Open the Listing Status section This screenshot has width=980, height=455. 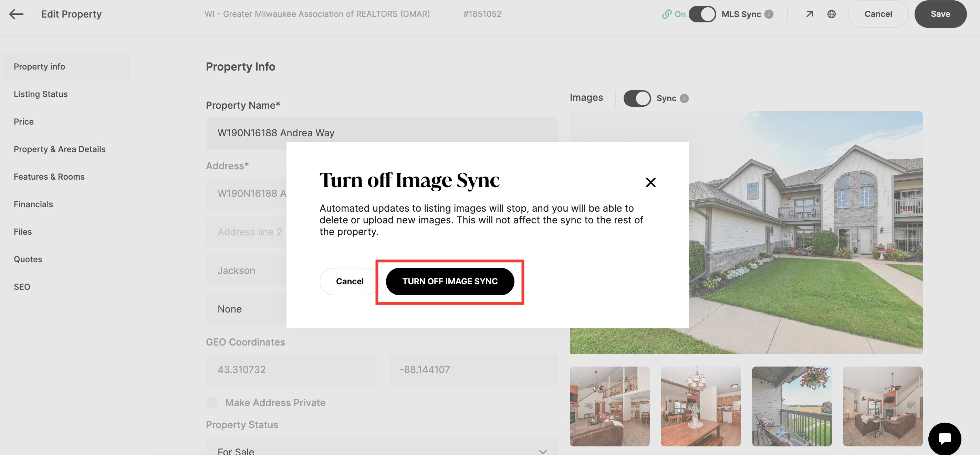[x=41, y=94]
